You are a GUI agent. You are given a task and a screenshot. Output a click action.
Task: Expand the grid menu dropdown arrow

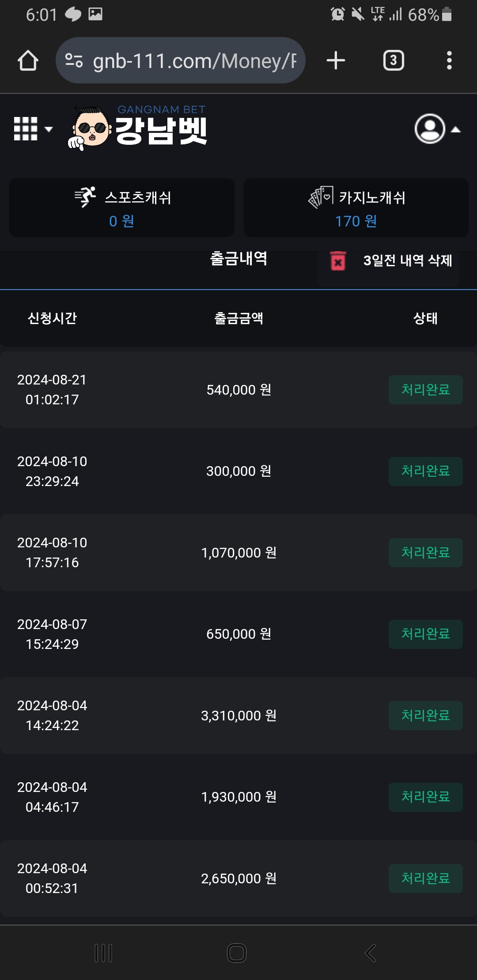tap(49, 129)
